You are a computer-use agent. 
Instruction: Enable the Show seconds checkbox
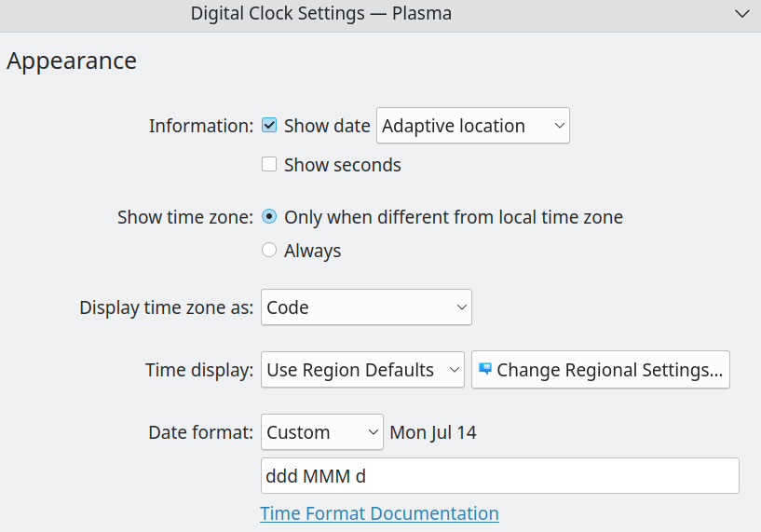pyautogui.click(x=269, y=164)
